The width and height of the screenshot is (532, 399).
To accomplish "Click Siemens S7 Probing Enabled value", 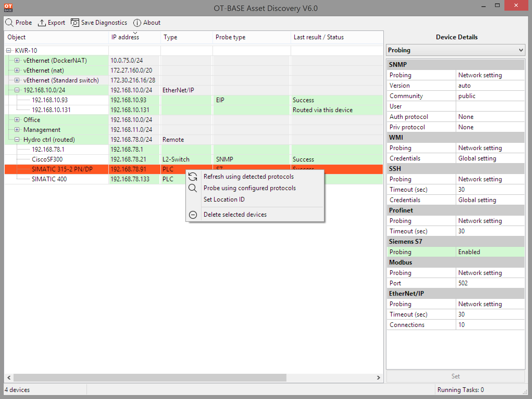I will pyautogui.click(x=490, y=252).
